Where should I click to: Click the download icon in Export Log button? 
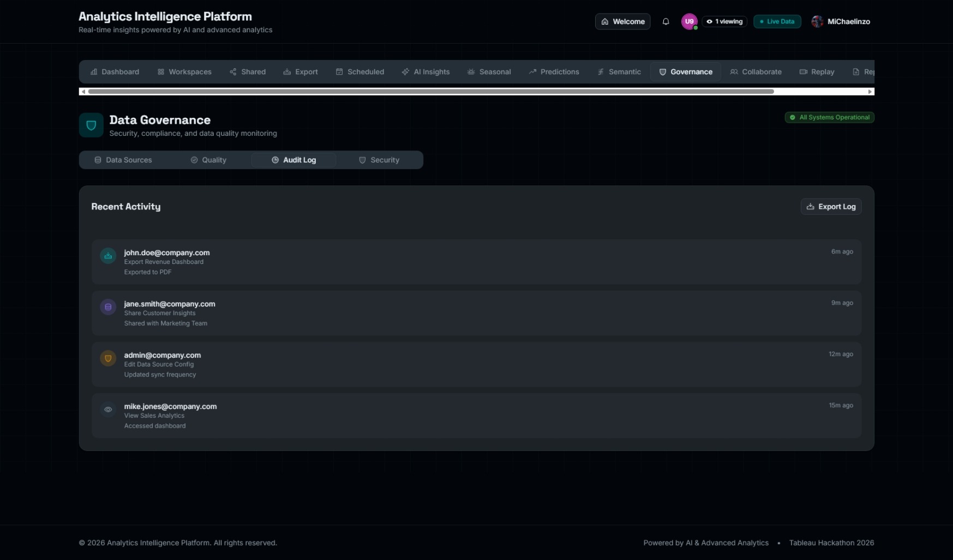(x=811, y=207)
